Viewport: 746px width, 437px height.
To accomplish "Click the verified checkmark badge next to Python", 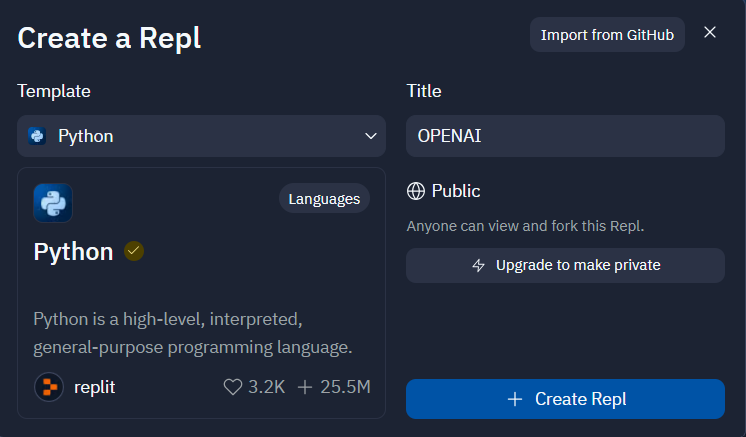I will (134, 251).
